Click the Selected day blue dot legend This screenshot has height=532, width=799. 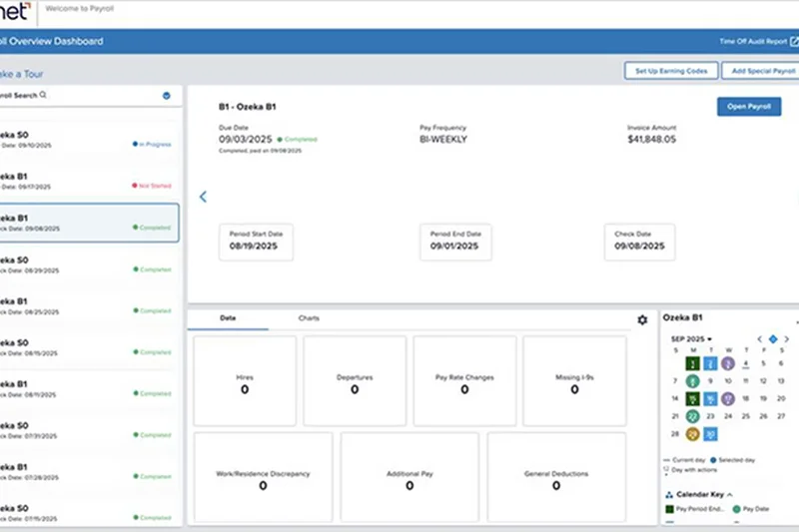pos(713,460)
